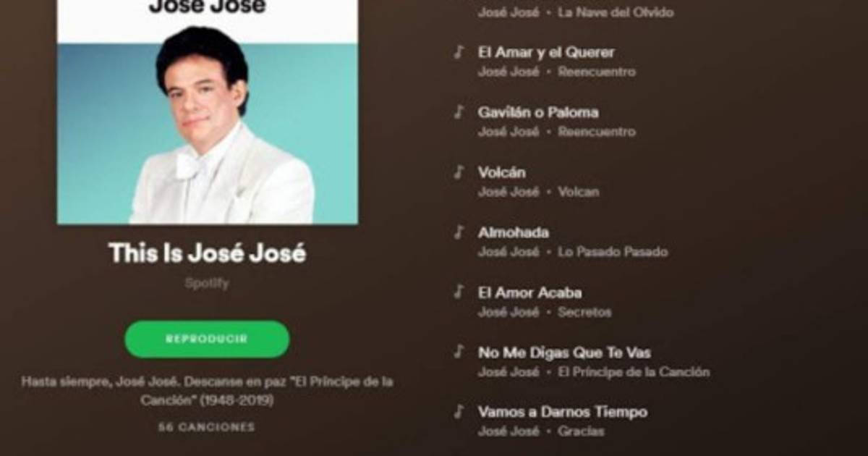Open the Lo Pasado Pasado album link
Screen dimensions: 868x456
[x=613, y=252]
